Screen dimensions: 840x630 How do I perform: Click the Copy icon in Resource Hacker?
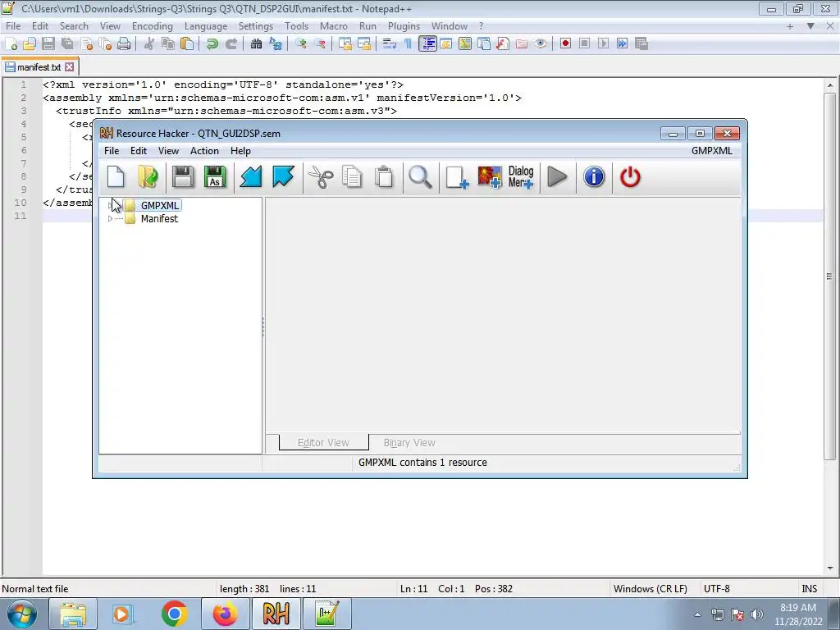(x=352, y=177)
